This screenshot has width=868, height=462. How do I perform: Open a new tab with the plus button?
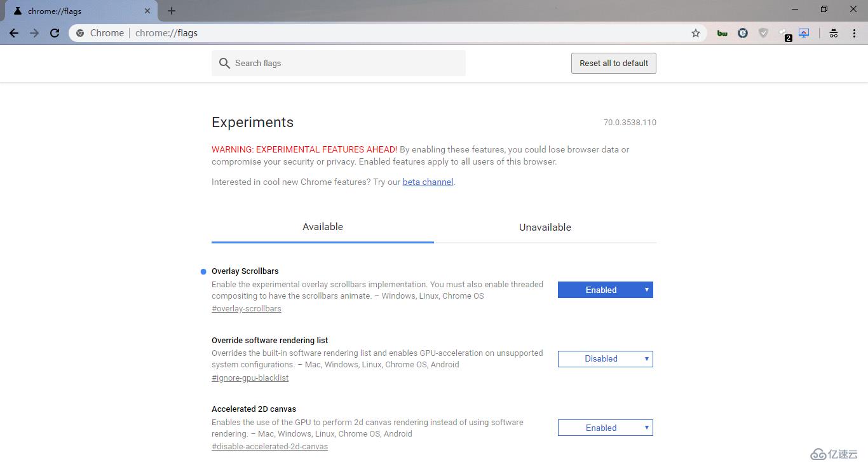click(x=172, y=11)
